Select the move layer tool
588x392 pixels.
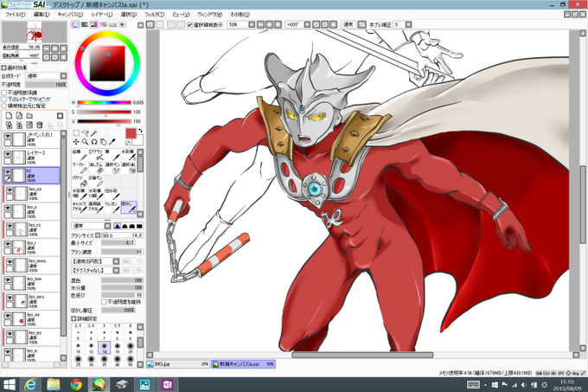click(x=76, y=142)
